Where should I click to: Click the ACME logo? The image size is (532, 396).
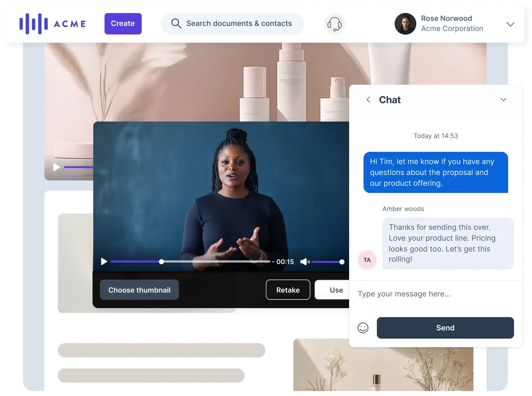[x=52, y=24]
